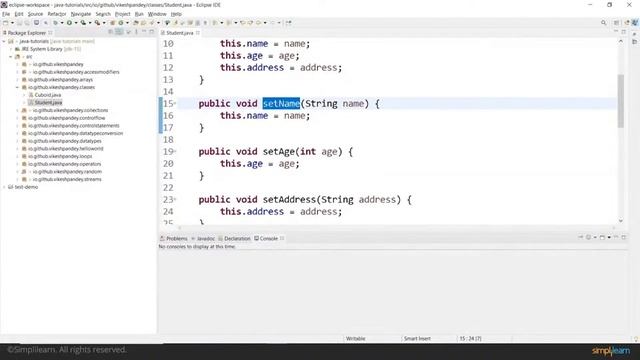Expand the io.github.vikeshpandey.arrays package
640x360 pixels.
18,80
